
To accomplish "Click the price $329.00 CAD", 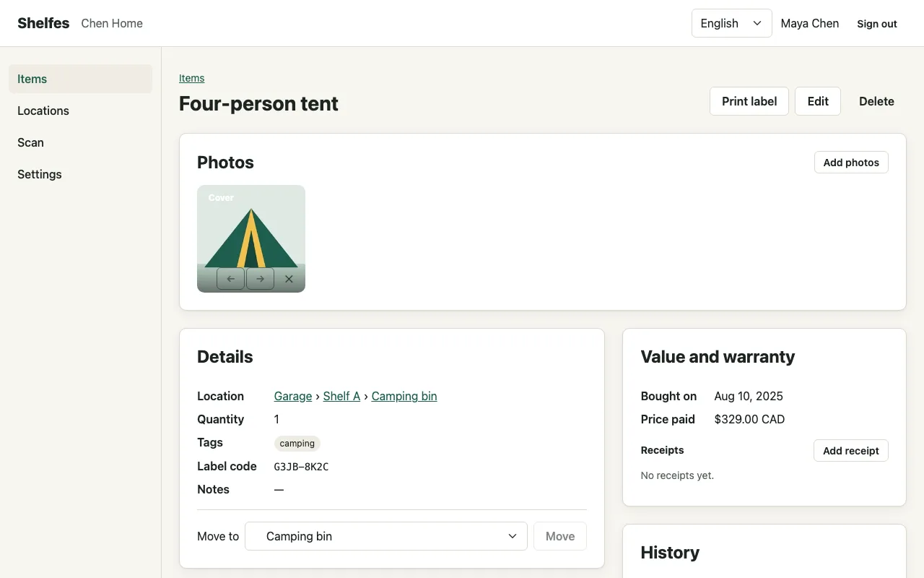I will click(749, 419).
